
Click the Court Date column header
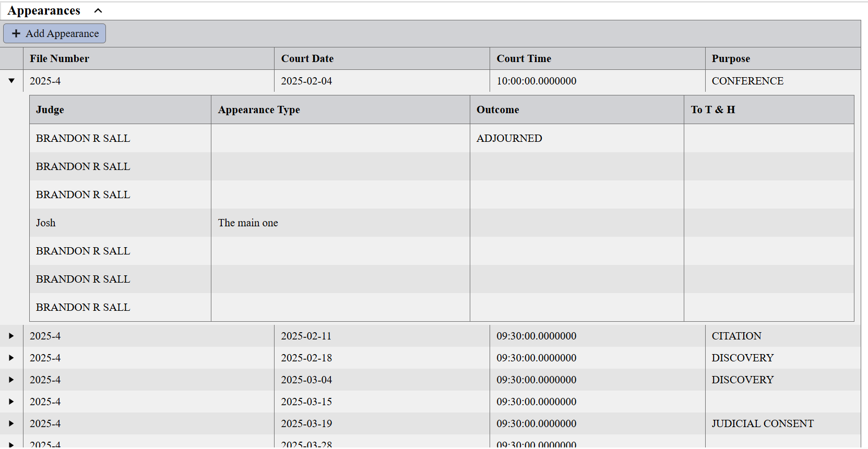(307, 58)
